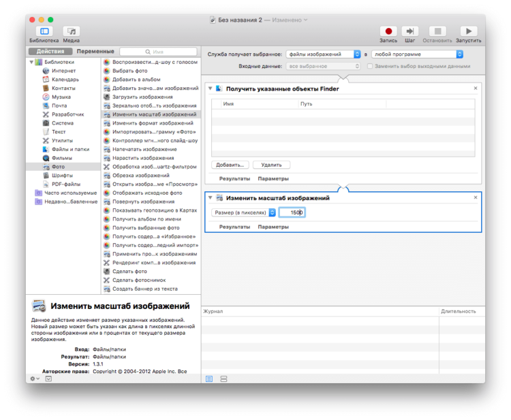
Task: Select Разработчик category in library
Action: click(x=67, y=114)
